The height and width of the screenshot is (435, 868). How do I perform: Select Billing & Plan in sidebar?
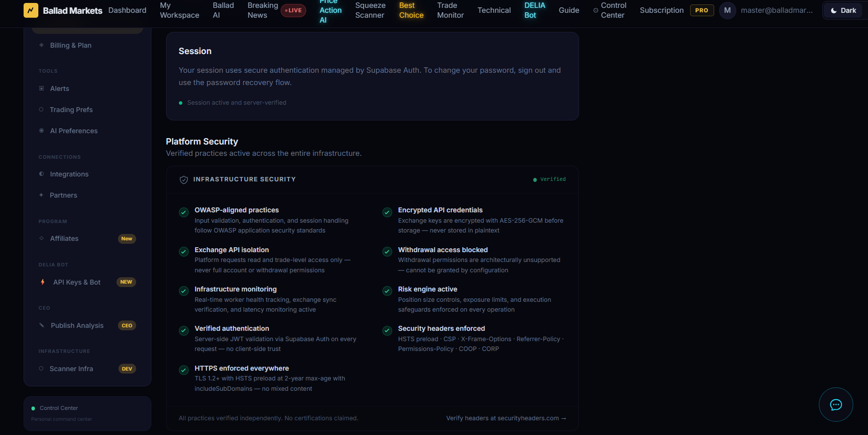coord(87,45)
